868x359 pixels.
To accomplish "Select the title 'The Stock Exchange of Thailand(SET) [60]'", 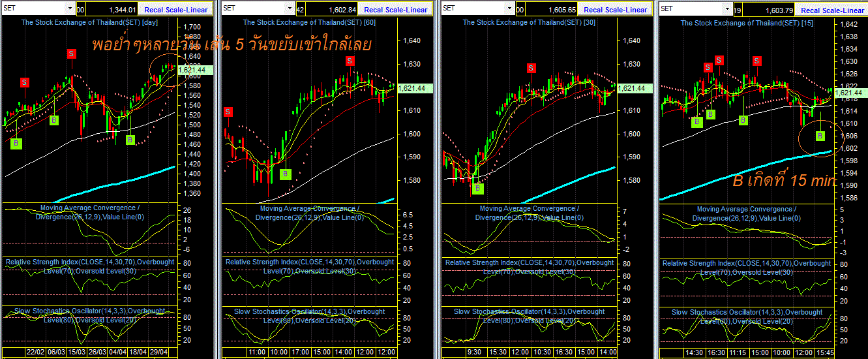I will pyautogui.click(x=310, y=22).
